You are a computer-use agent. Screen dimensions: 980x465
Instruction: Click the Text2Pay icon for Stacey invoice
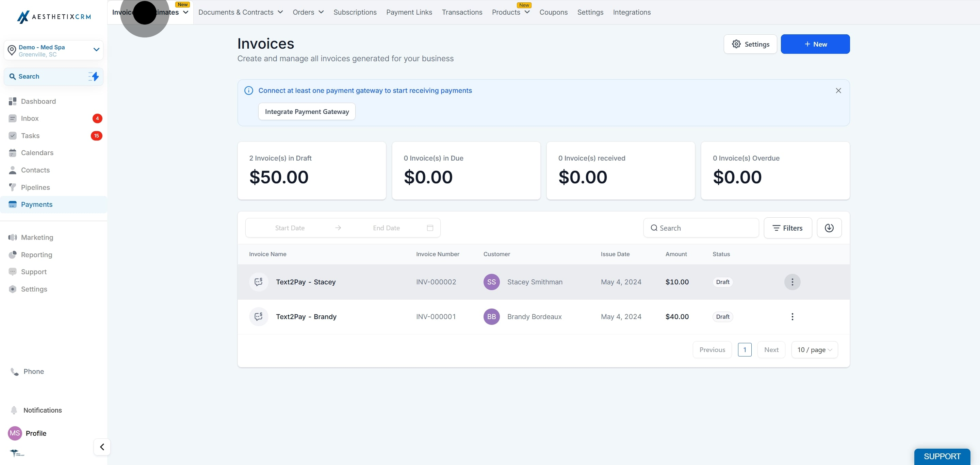tap(259, 282)
